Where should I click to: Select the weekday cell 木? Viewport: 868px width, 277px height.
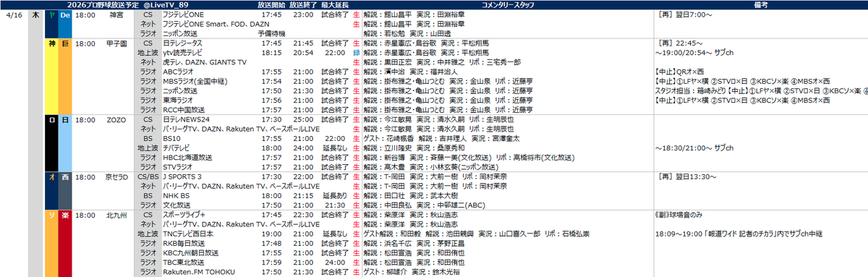36,14
